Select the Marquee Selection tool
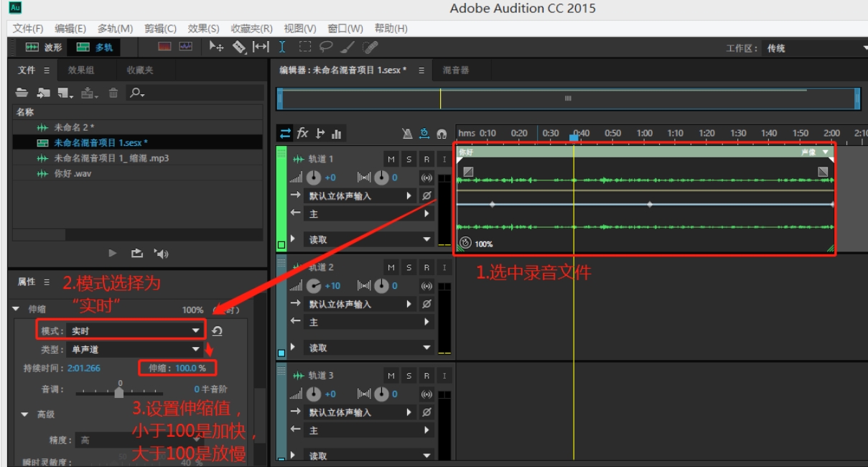 point(304,47)
